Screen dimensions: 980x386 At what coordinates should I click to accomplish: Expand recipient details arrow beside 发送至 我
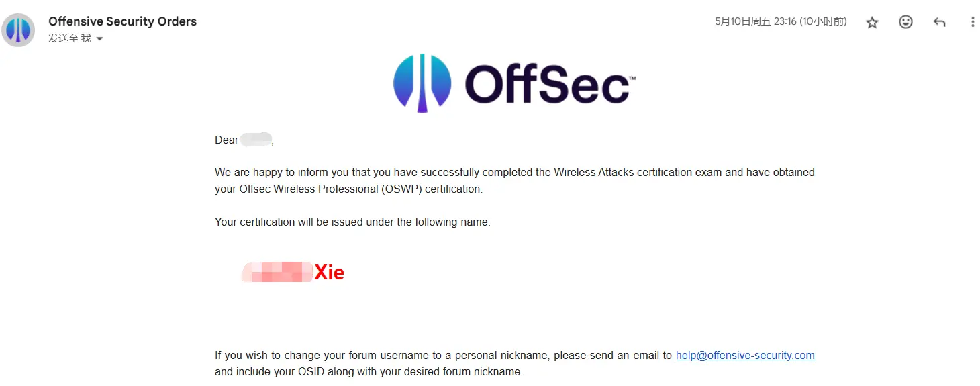100,39
